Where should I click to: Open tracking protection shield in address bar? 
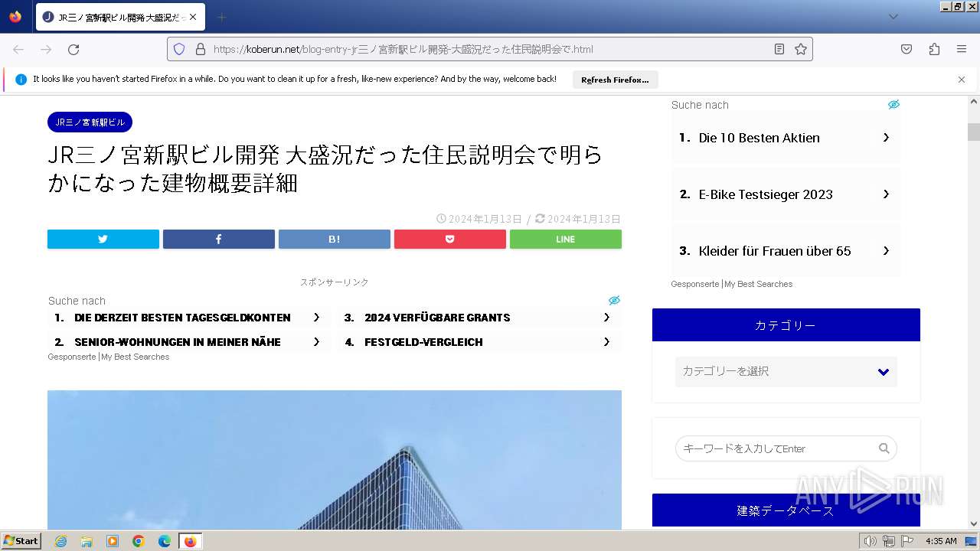(x=179, y=49)
